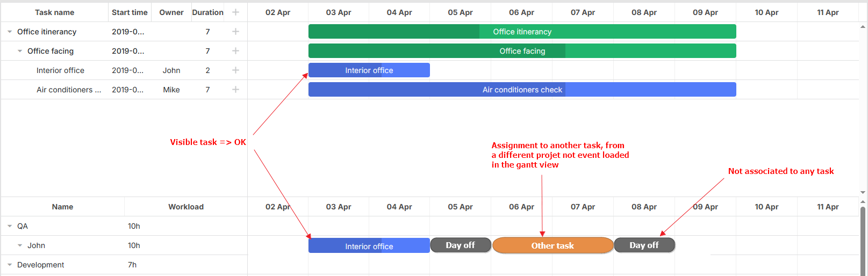The image size is (868, 276).
Task: Click the Name column header in resources
Action: point(62,207)
